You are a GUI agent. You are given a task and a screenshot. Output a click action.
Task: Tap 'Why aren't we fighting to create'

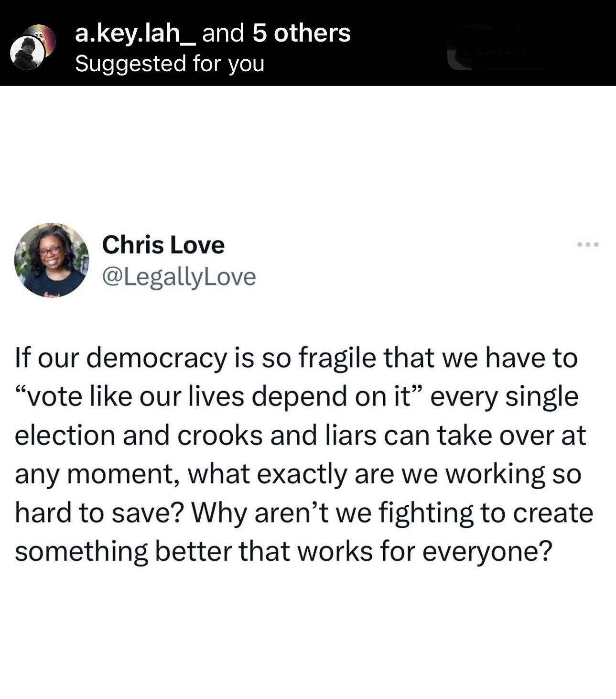point(392,513)
